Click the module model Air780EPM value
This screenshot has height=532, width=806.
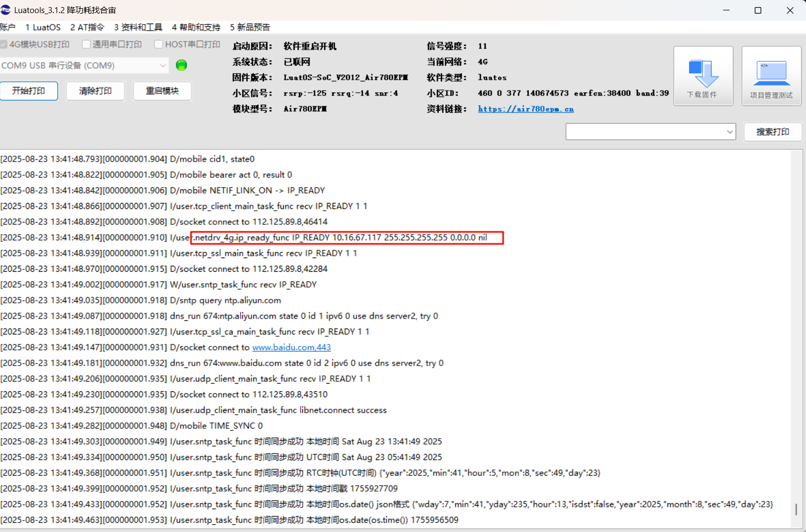tap(306, 109)
